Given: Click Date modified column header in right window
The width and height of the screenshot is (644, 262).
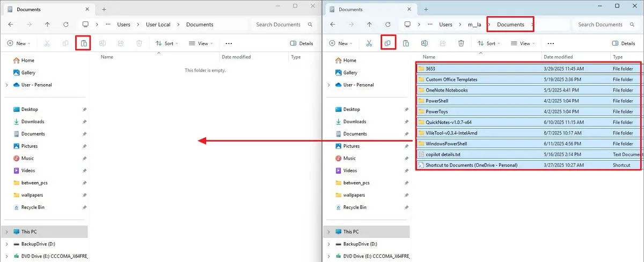Looking at the screenshot, I should point(558,57).
